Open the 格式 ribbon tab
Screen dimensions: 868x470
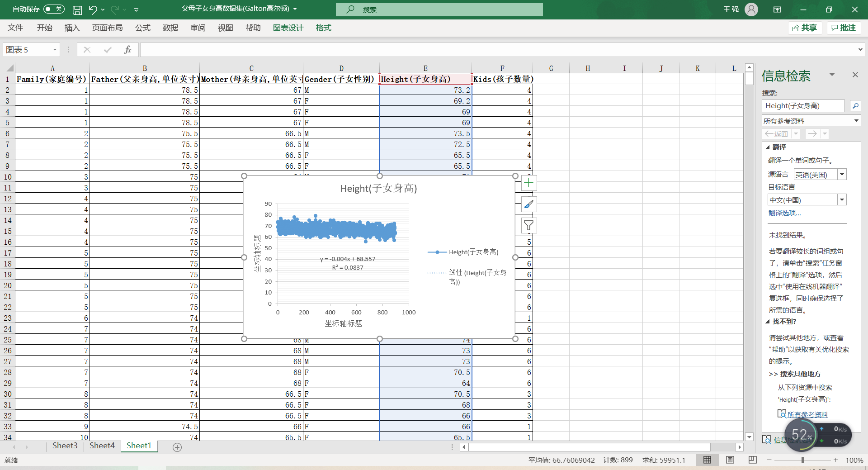(x=323, y=28)
